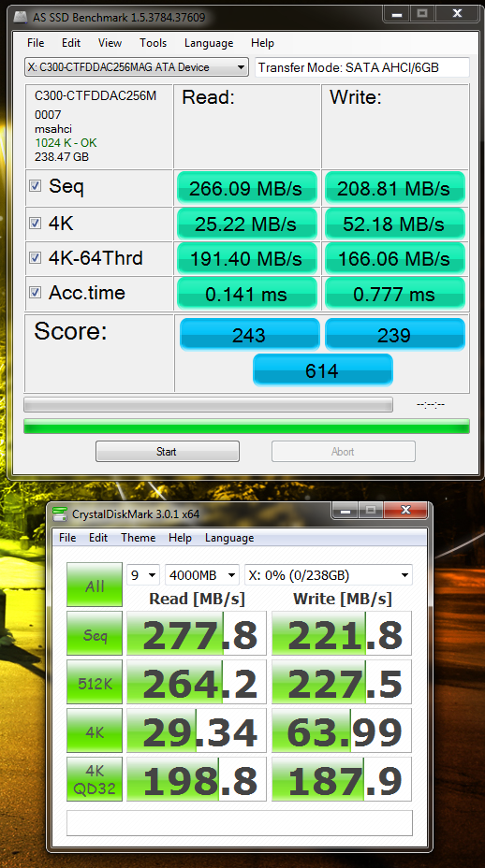Open Language menu in CrystalDiskMark
Image resolution: width=485 pixels, height=868 pixels.
[229, 538]
